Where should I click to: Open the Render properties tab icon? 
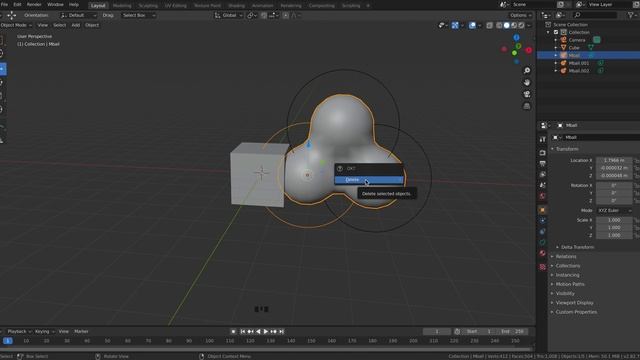pyautogui.click(x=542, y=153)
